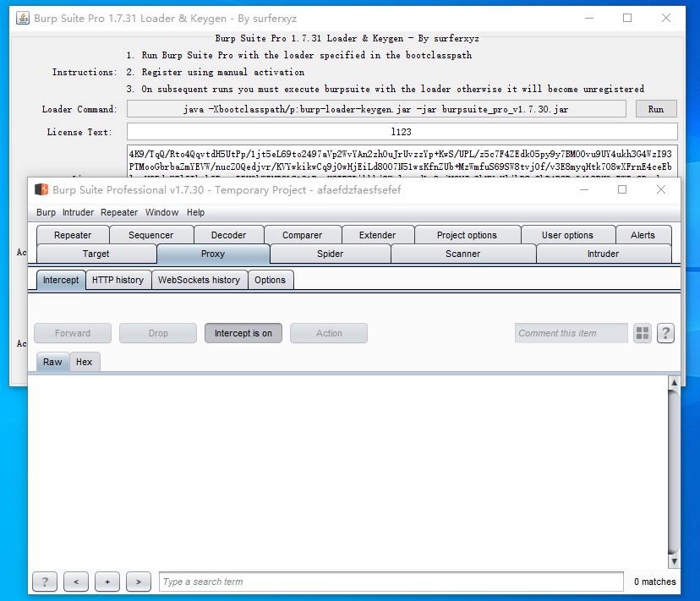Select the Proxy tab
Viewport: 700px width, 601px height.
pyautogui.click(x=213, y=254)
